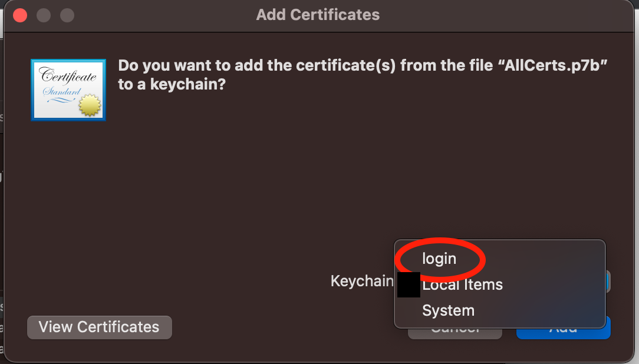Click the "to a keychain?" prompt line

pyautogui.click(x=172, y=84)
